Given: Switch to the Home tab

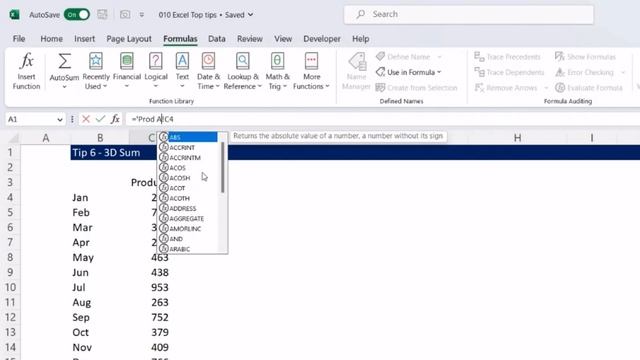Looking at the screenshot, I should 51,39.
